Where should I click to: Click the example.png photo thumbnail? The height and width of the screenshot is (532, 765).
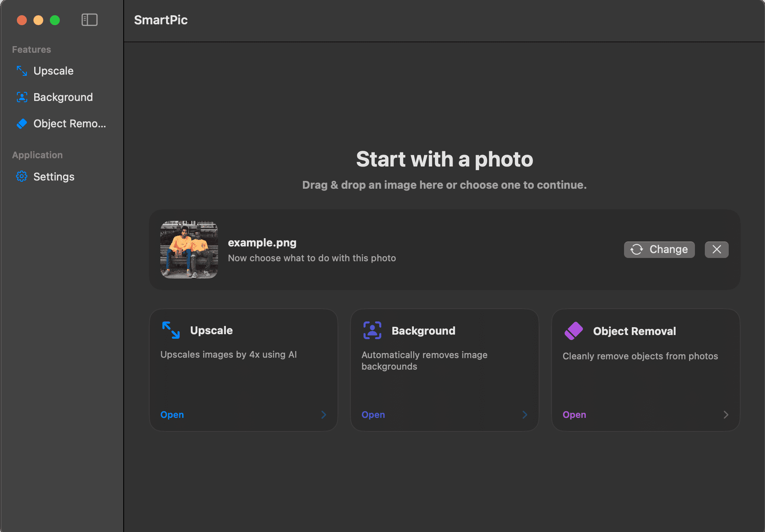[x=189, y=249]
